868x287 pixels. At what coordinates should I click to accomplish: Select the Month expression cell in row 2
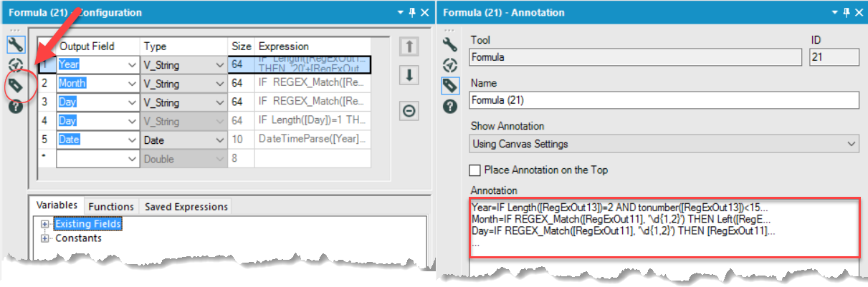313,83
